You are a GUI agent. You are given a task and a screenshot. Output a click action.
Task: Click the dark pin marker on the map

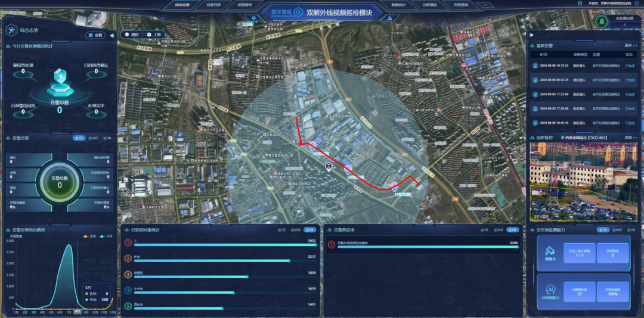(329, 167)
